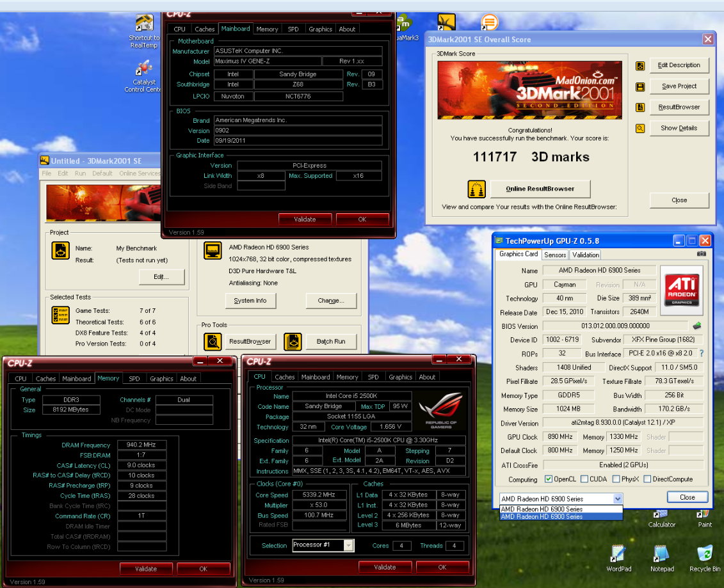Click the Edit Description button
This screenshot has height=588, width=724.
pos(679,65)
